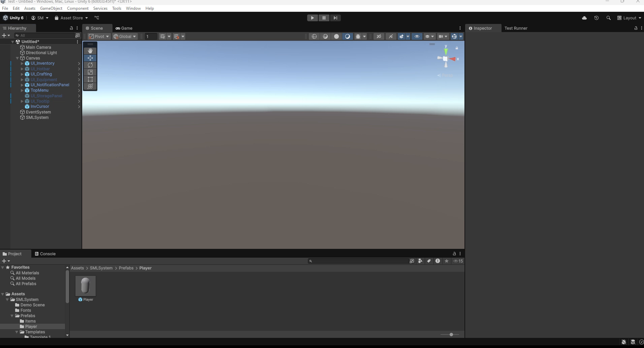Switch to the Test Runner tab
This screenshot has width=644, height=348.
(x=516, y=28)
